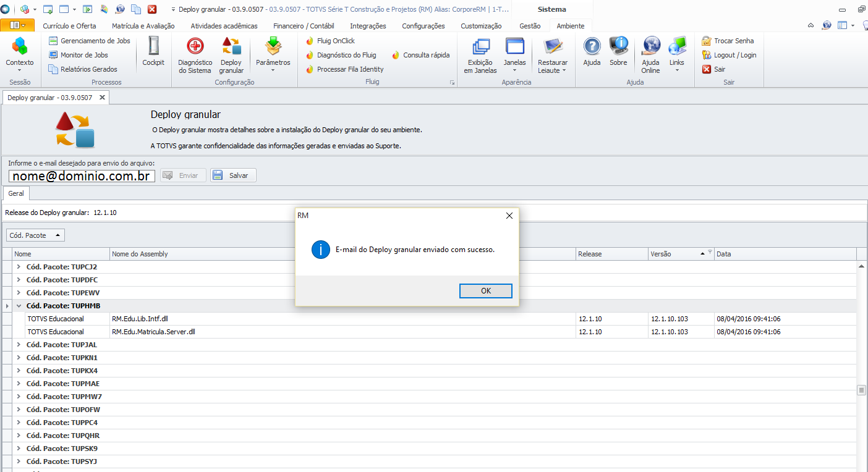Image resolution: width=868 pixels, height=472 pixels.
Task: Select RM.Edu.Matricula.Server.dll row
Action: (x=434, y=332)
